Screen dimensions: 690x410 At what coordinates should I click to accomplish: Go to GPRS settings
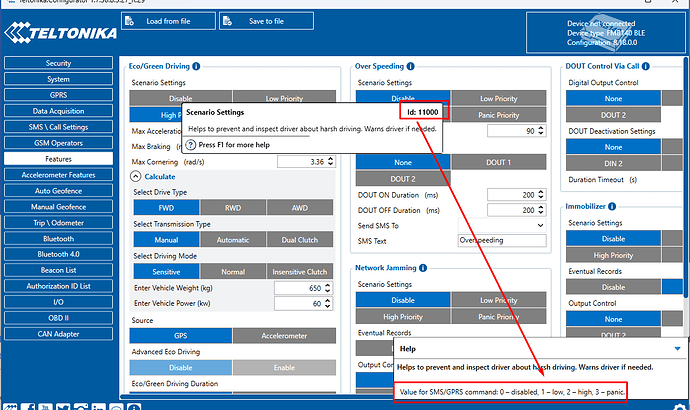(59, 95)
